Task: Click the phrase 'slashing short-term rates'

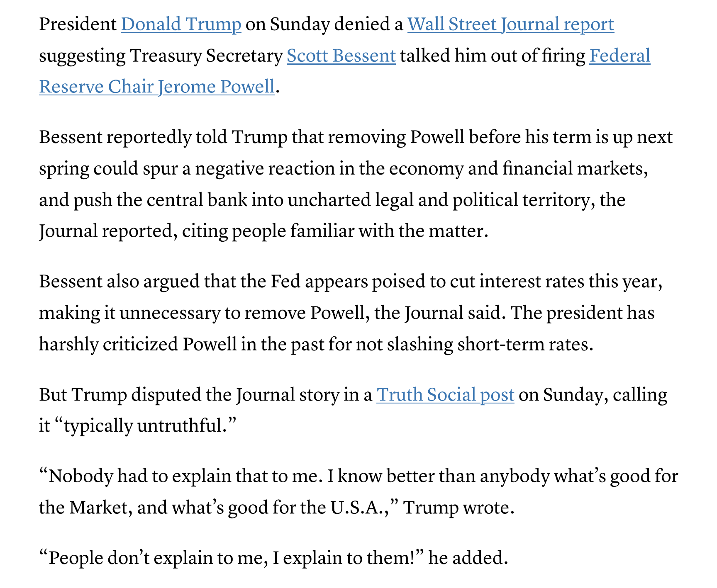Action: [490, 344]
